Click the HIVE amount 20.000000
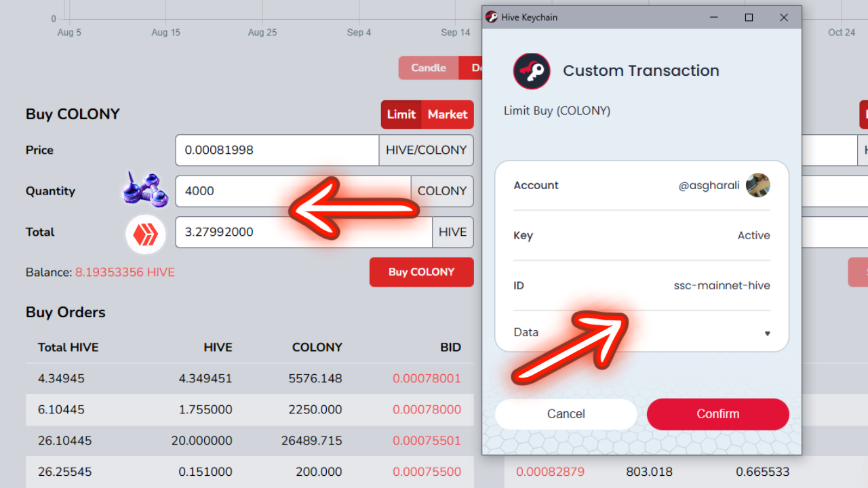Viewport: 868px width, 488px height. coord(201,441)
